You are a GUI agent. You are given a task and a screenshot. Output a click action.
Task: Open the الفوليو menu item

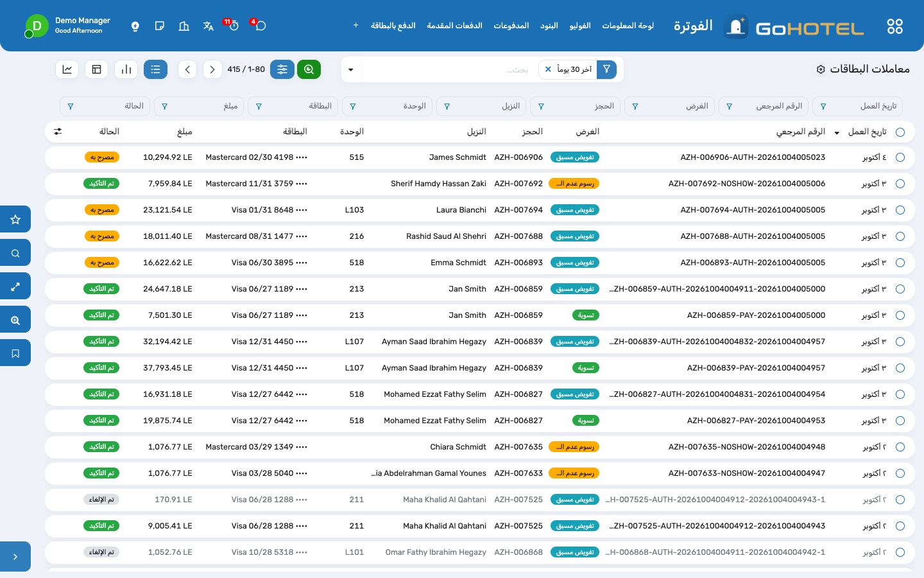pos(580,26)
